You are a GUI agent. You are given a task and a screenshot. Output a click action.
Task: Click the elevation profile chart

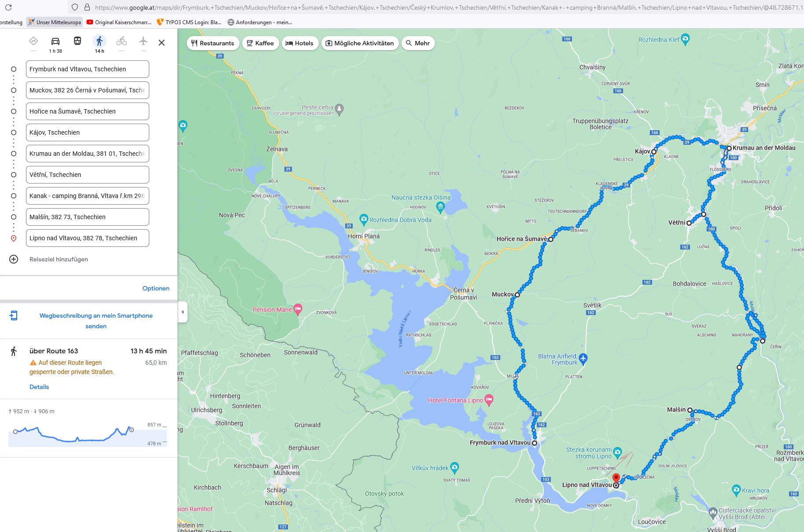(x=88, y=436)
